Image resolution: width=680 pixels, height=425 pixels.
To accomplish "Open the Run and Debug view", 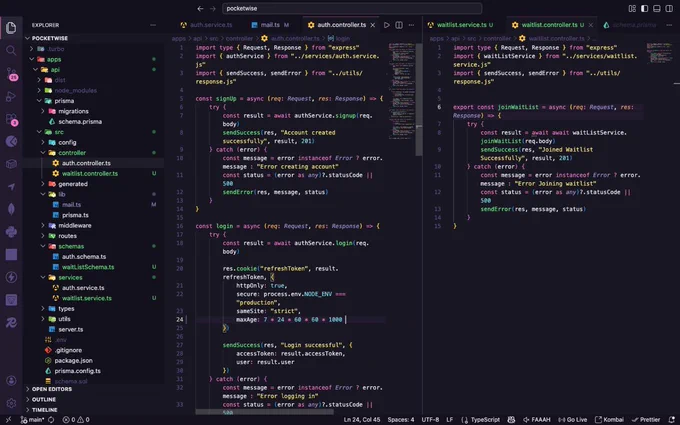I will point(11,97).
